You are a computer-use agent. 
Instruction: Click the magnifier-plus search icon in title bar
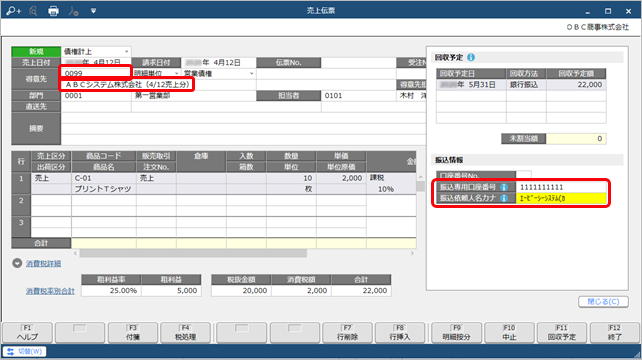pyautogui.click(x=13, y=11)
